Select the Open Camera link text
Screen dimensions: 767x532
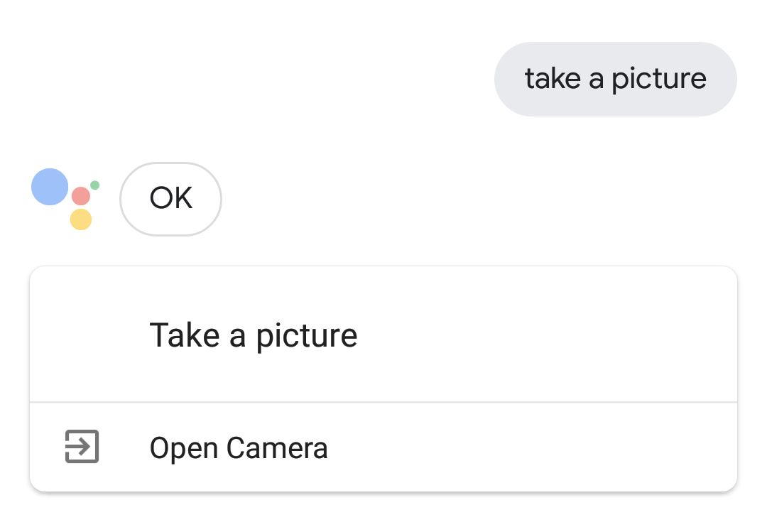239,448
